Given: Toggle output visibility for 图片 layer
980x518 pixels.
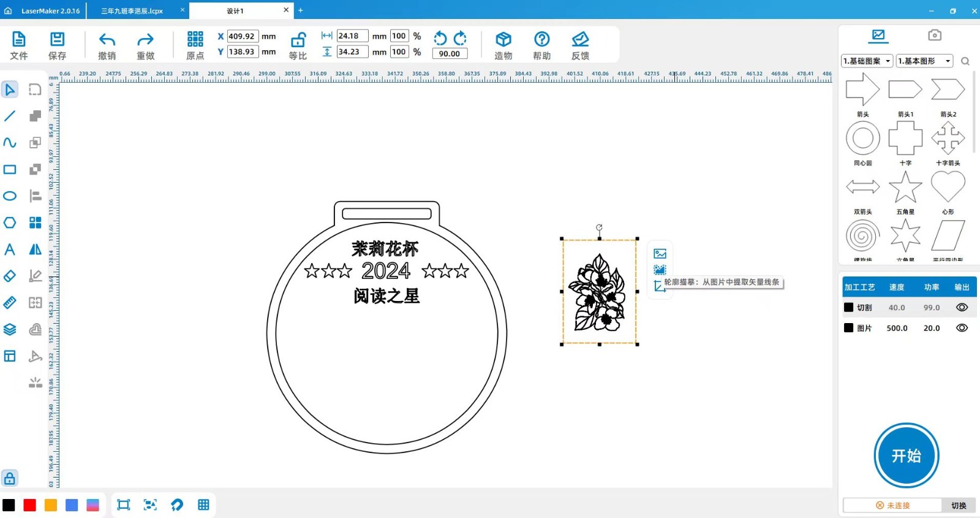Looking at the screenshot, I should (962, 328).
